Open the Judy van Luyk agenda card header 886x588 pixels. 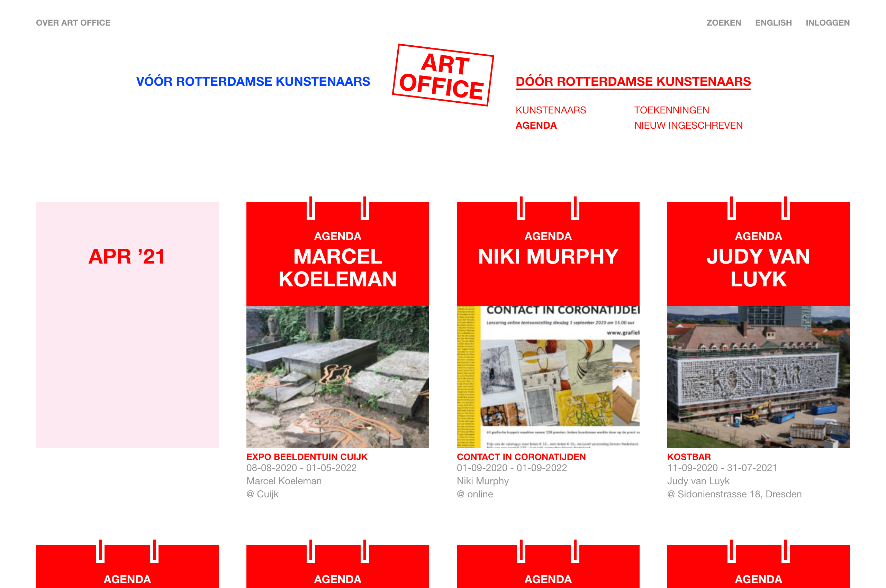click(758, 254)
